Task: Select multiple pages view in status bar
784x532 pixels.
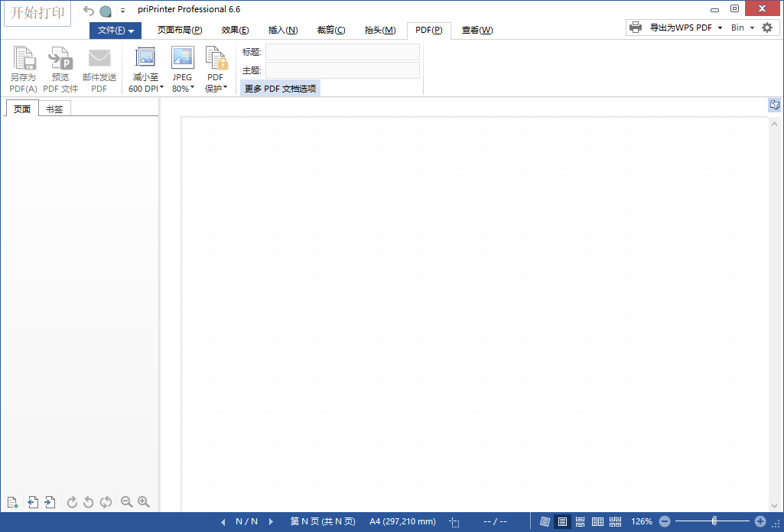Action: pyautogui.click(x=615, y=521)
